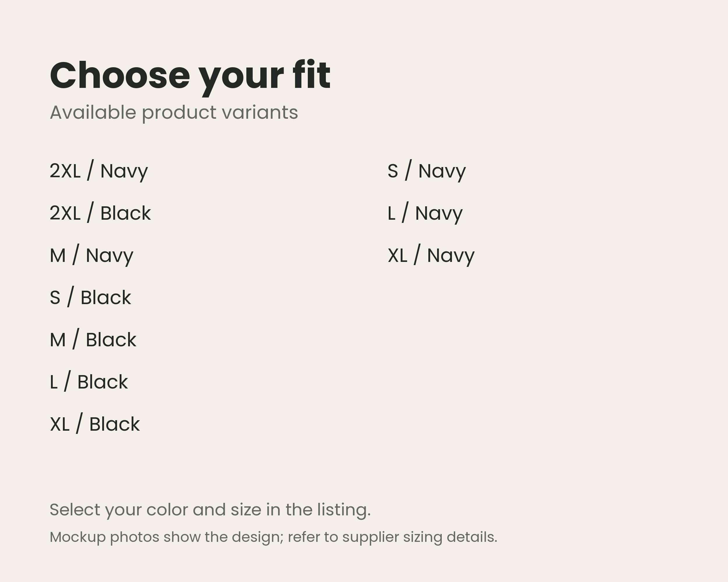
Task: Choose the M / Navy option
Action: point(91,255)
